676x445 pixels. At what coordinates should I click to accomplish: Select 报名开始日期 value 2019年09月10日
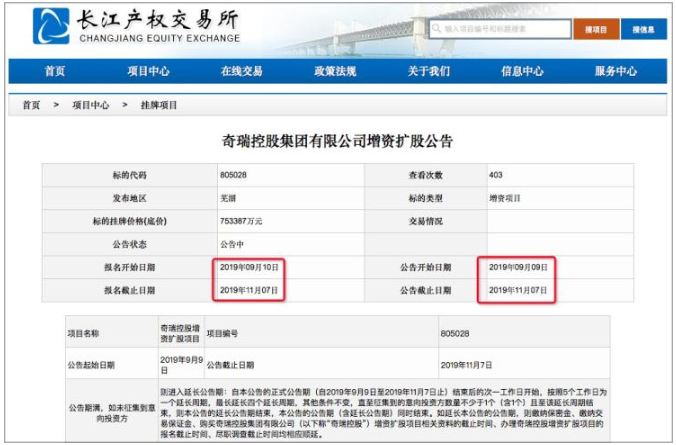pos(249,267)
